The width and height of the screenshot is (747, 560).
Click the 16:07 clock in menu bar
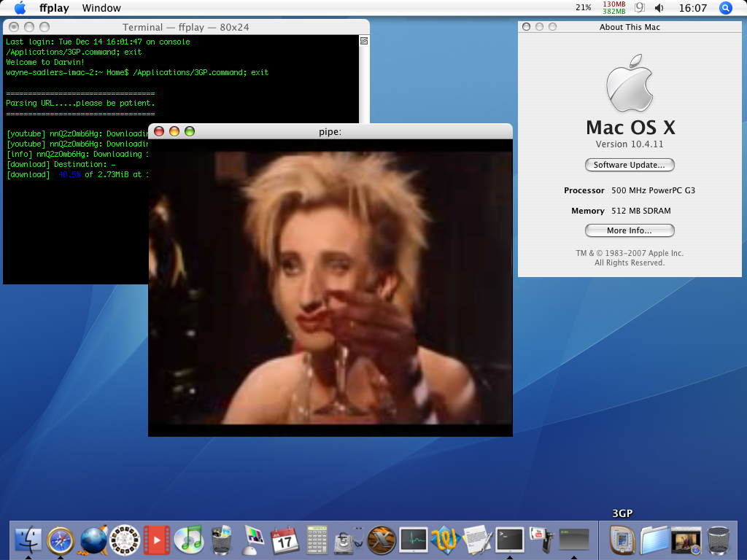pos(693,8)
